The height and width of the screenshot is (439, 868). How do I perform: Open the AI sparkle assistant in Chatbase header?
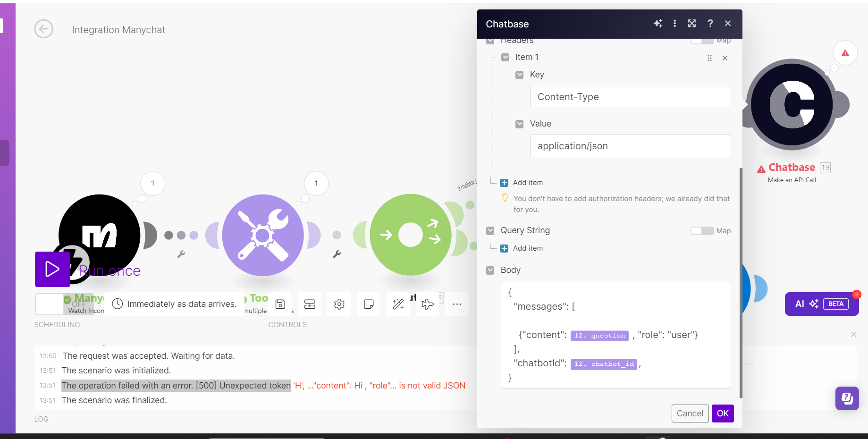[658, 24]
